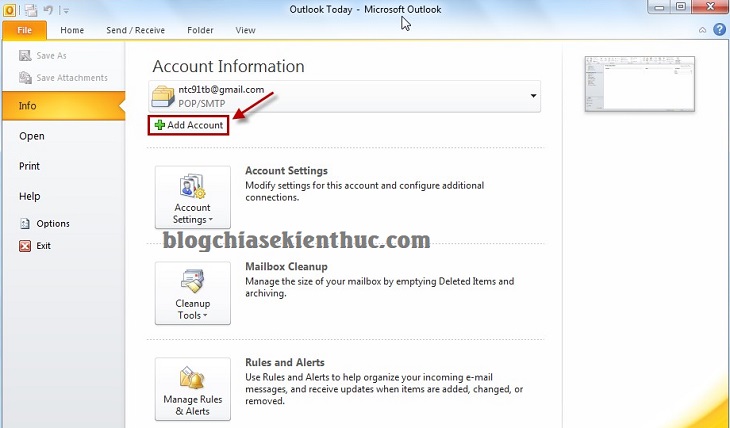Screen dimensions: 730x428
Task: Go to the View ribbon tab
Action: pos(245,30)
